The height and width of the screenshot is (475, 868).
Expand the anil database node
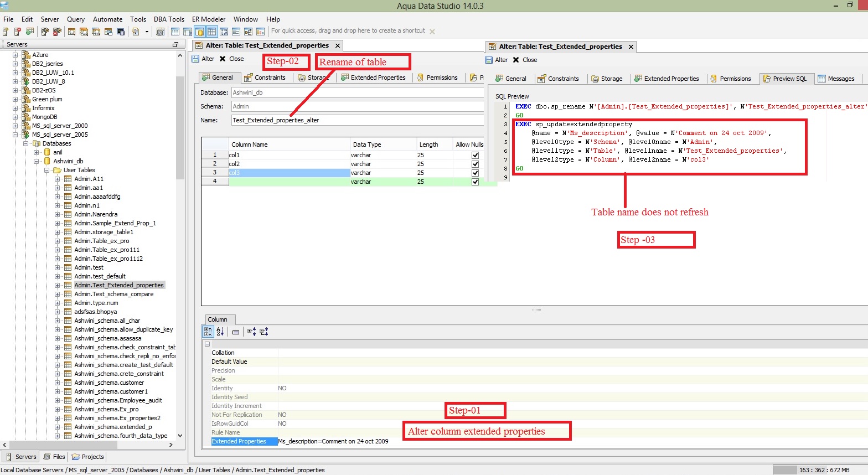[x=37, y=152]
